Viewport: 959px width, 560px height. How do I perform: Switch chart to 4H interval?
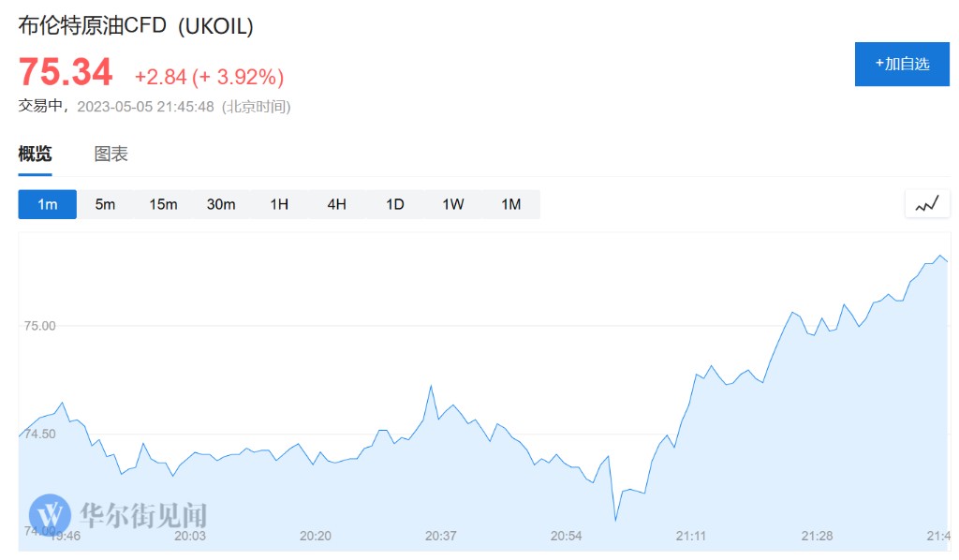[337, 204]
